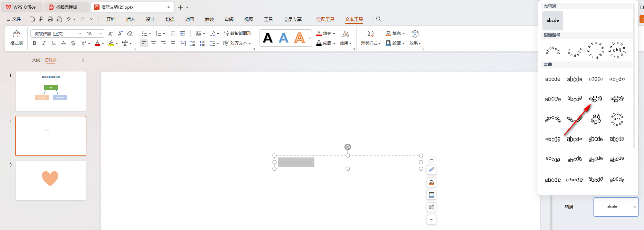The image size is (644, 230).
Task: Open the 找稻壳模板 templates tab
Action: click(67, 7)
